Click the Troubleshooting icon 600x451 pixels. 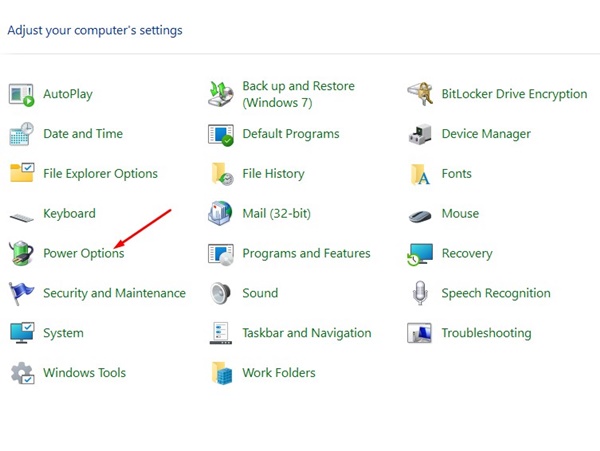421,333
